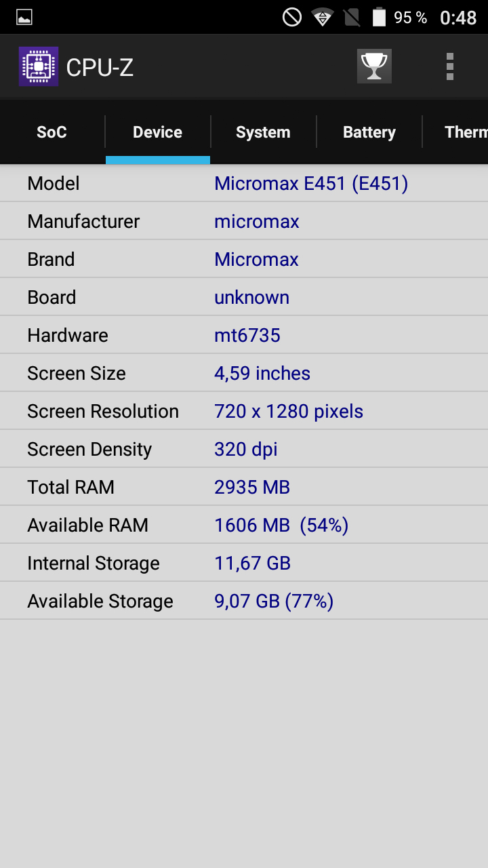Open the Battery tab
Image resolution: width=488 pixels, height=868 pixels.
369,132
